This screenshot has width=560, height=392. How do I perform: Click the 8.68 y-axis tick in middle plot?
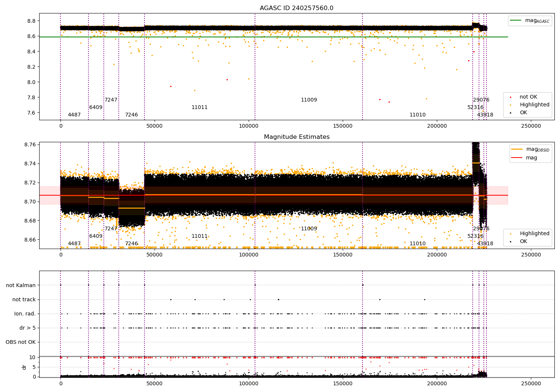pos(30,221)
